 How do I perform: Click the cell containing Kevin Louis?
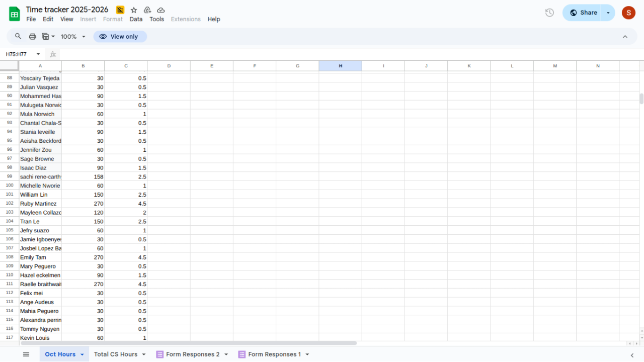click(40, 338)
